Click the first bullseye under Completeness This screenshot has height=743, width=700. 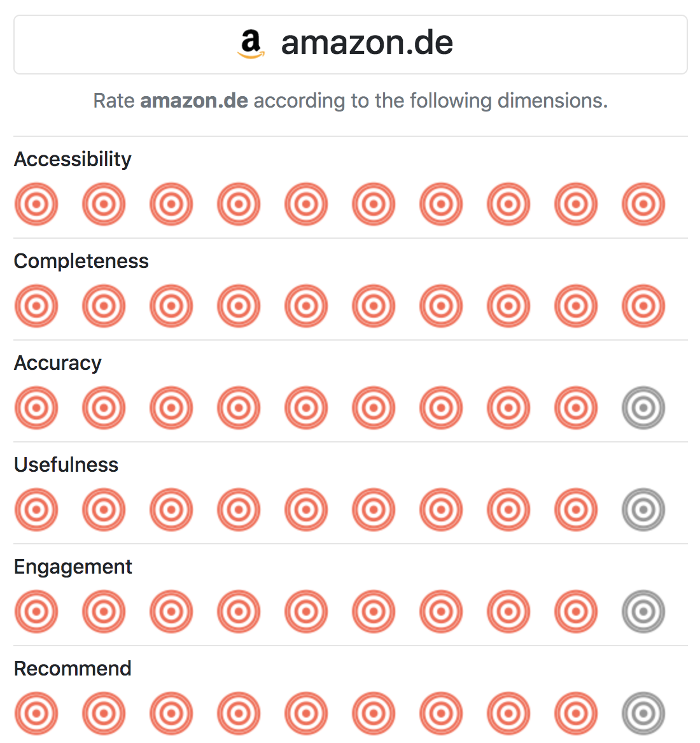tap(36, 306)
